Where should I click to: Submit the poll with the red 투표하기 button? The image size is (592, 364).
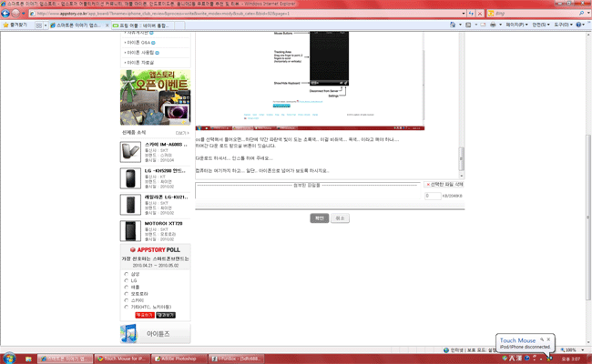click(x=145, y=315)
